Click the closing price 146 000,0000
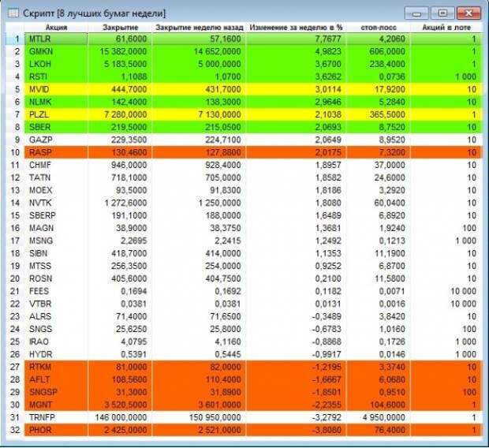The height and width of the screenshot is (448, 489). click(x=121, y=417)
